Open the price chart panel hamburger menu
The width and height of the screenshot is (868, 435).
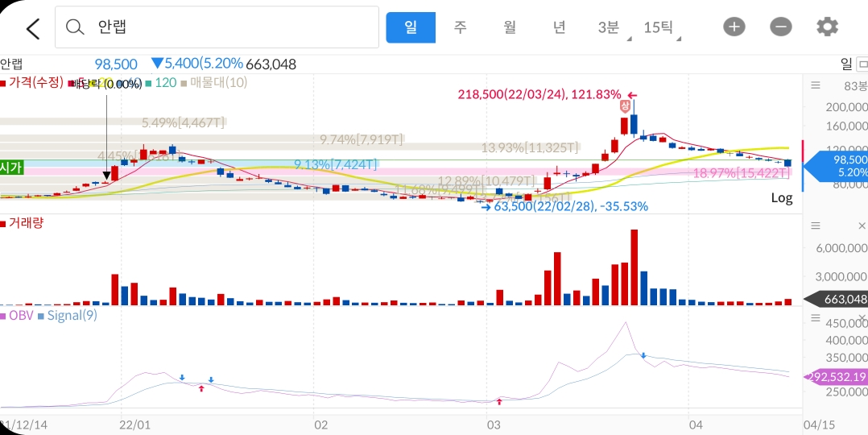(816, 85)
